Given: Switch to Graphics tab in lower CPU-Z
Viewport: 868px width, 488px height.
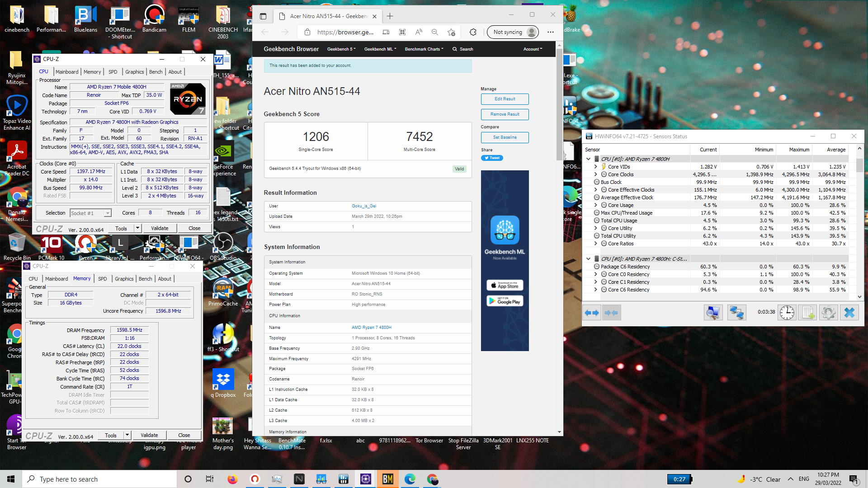Looking at the screenshot, I should [124, 279].
